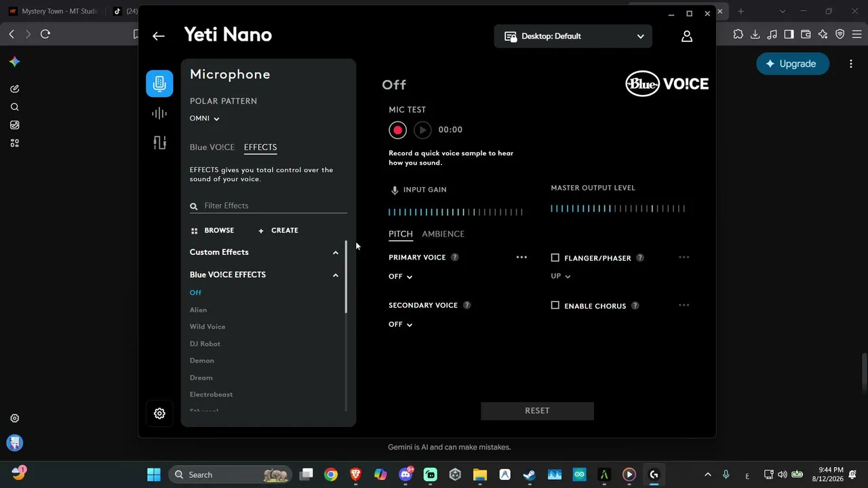Switch to the AMBIENCE tab
This screenshot has height=488, width=868.
pyautogui.click(x=443, y=234)
